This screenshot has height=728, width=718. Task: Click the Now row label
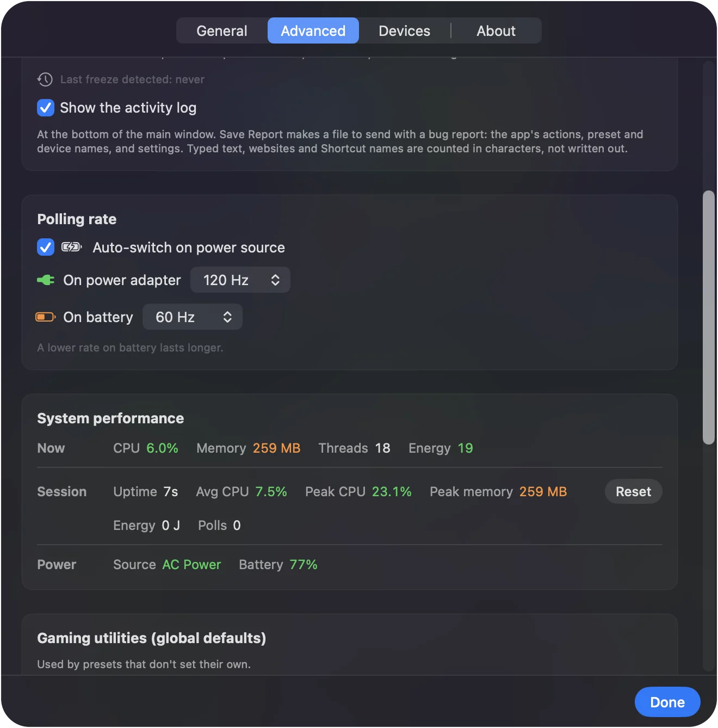tap(51, 448)
